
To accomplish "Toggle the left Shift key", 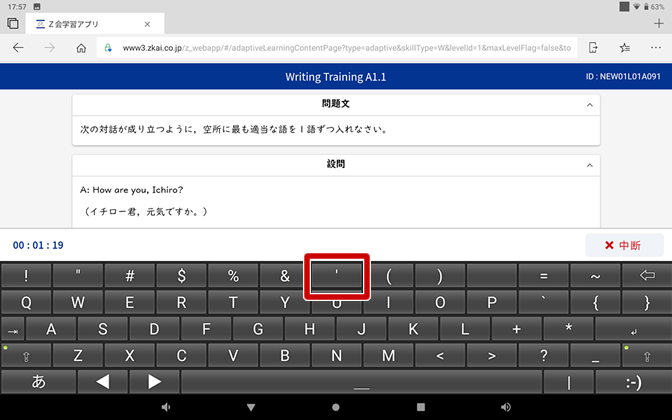I will click(x=26, y=356).
